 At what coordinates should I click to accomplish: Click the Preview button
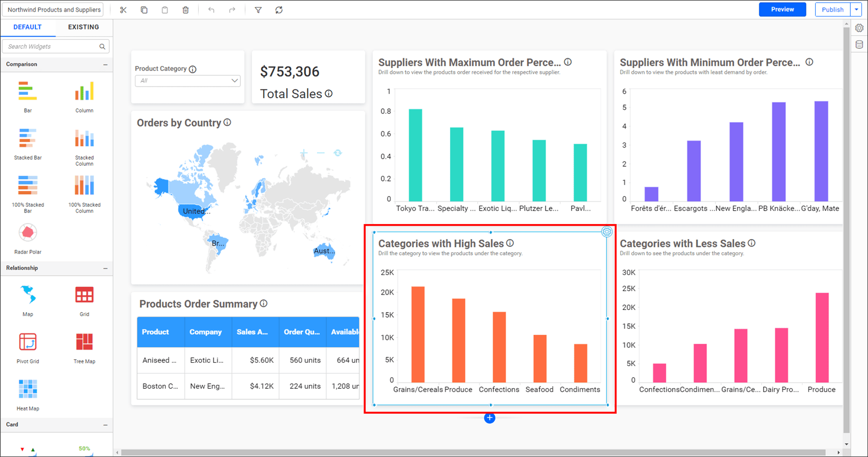point(782,9)
